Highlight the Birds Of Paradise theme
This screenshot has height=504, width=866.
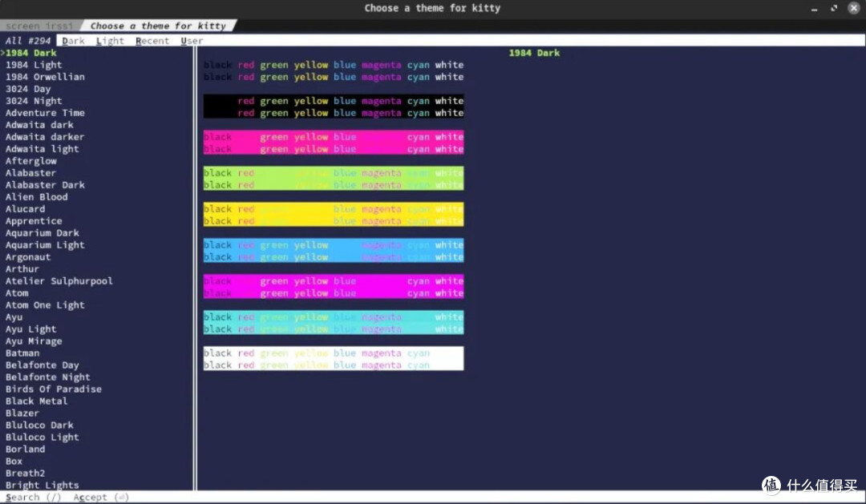point(54,389)
